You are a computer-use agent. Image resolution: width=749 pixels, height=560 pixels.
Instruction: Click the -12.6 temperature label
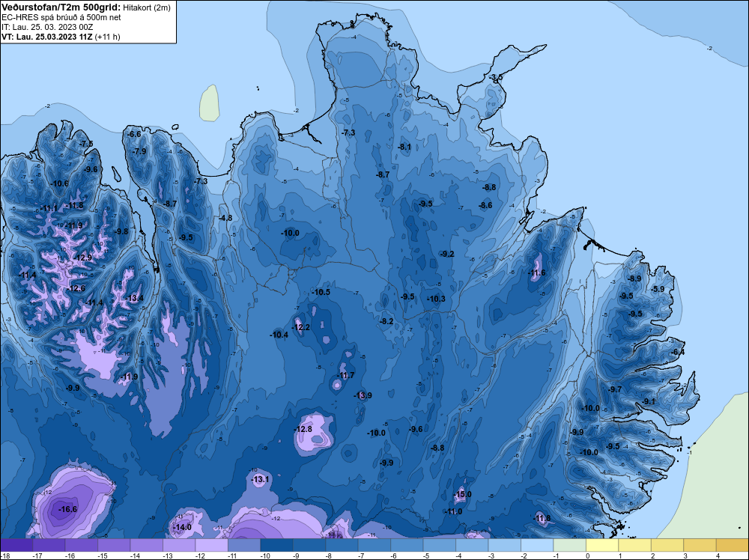[x=76, y=288]
